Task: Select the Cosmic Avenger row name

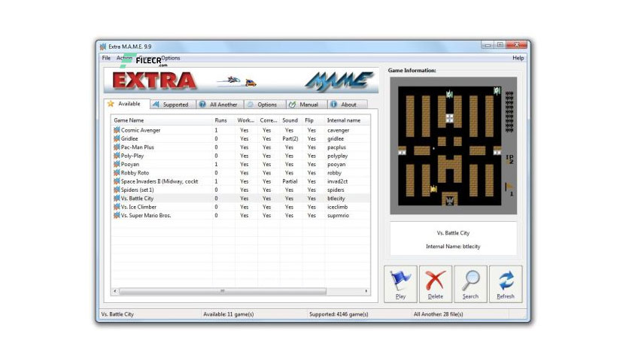Action: (141, 130)
